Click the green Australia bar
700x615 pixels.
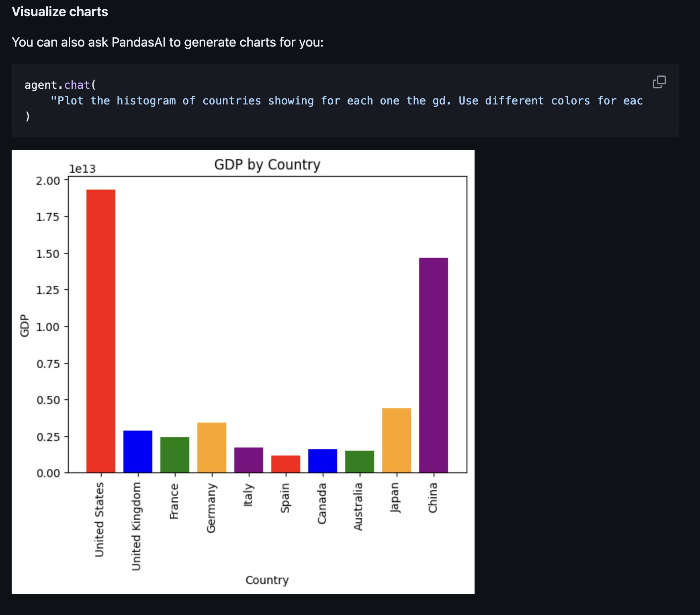click(360, 462)
